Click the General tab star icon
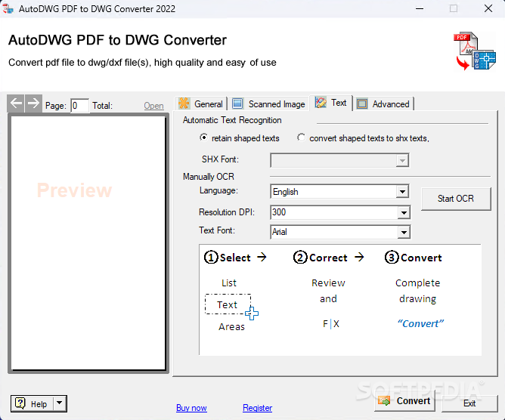505x420 pixels. (184, 103)
